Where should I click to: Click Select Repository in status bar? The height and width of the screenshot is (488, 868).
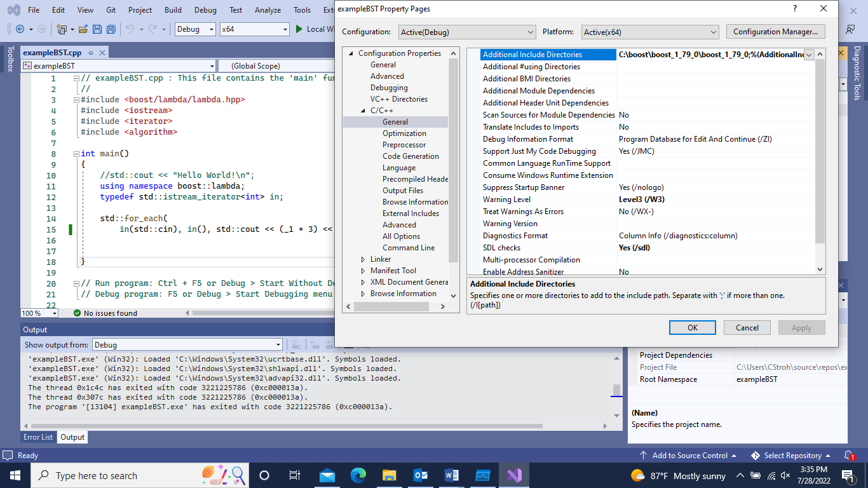(791, 455)
